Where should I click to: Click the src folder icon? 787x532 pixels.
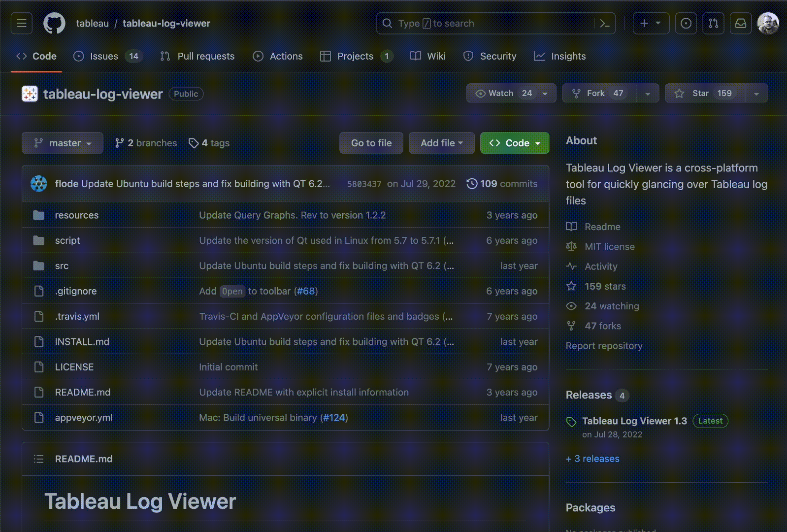click(x=38, y=266)
